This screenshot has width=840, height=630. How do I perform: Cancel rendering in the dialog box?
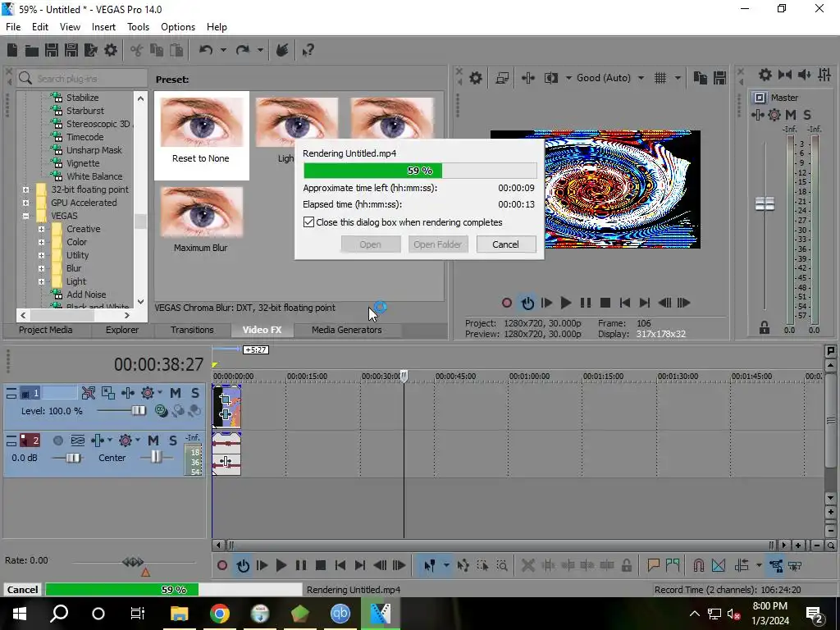pos(505,244)
